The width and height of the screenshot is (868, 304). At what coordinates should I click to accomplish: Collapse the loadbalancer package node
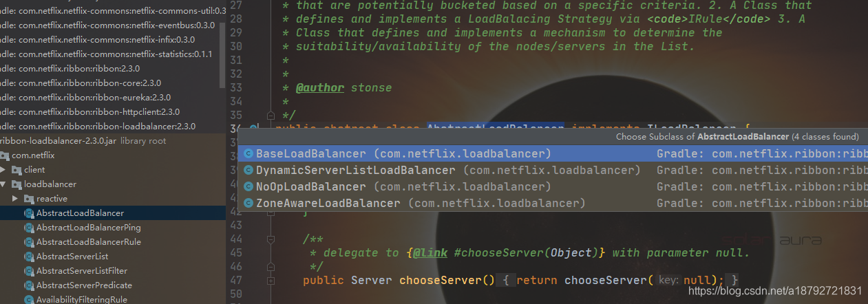click(x=3, y=184)
